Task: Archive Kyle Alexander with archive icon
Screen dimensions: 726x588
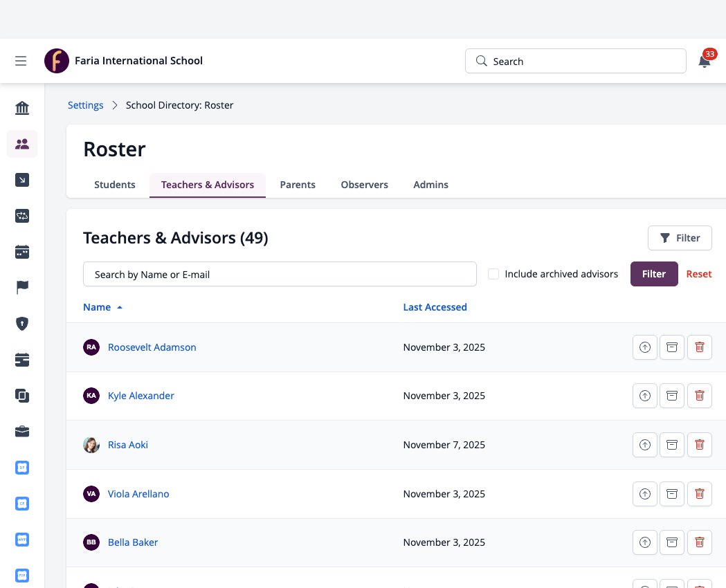Action: pos(672,396)
